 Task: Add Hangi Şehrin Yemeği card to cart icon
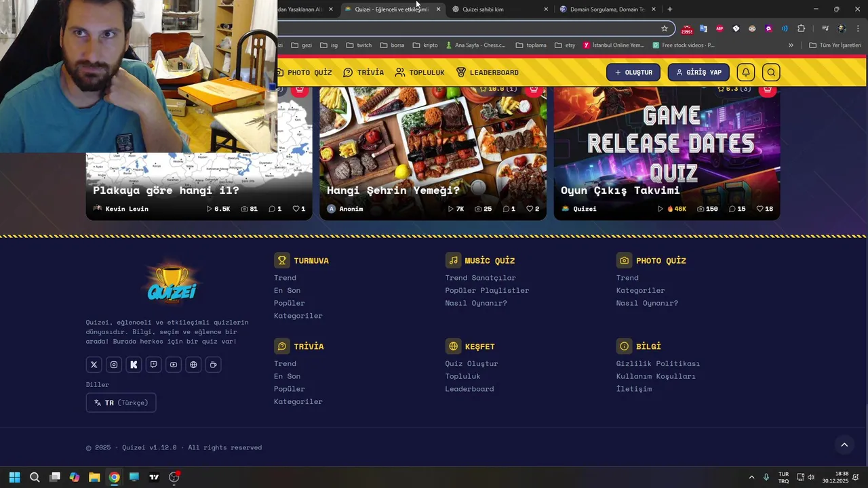(534, 89)
